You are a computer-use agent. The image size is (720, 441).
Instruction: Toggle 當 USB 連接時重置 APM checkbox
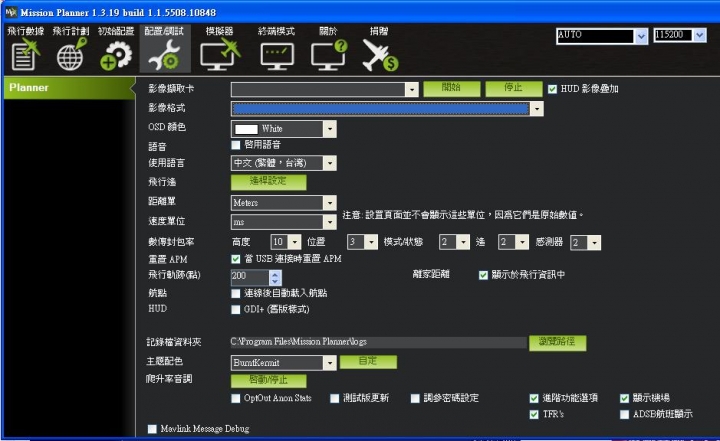(236, 259)
